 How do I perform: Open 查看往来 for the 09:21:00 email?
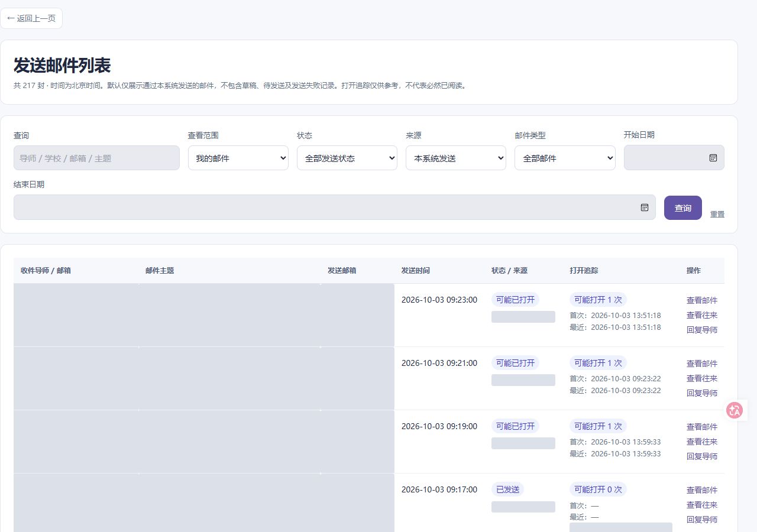(702, 378)
